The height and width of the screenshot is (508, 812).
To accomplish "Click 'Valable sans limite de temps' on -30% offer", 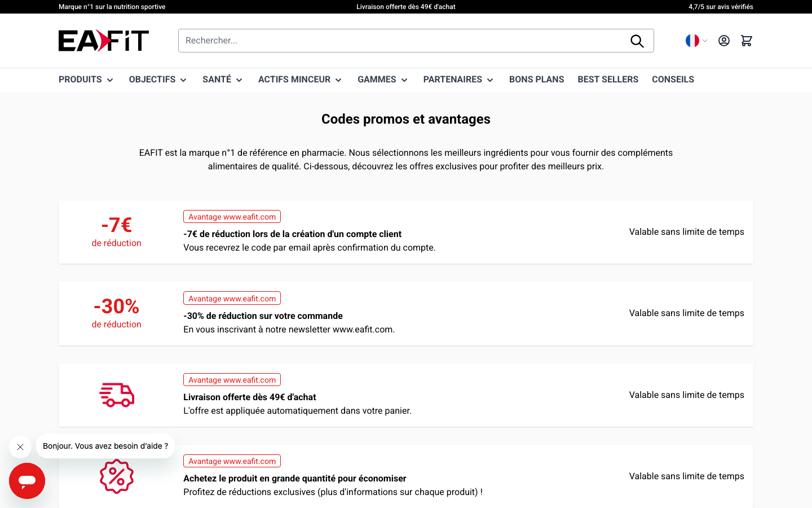I will tap(686, 313).
